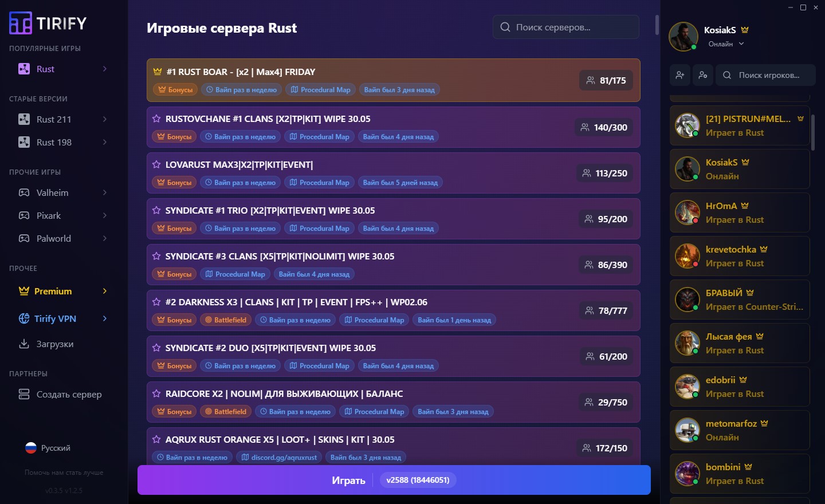Expand the Premium chevron
This screenshot has height=504, width=825.
pos(105,291)
